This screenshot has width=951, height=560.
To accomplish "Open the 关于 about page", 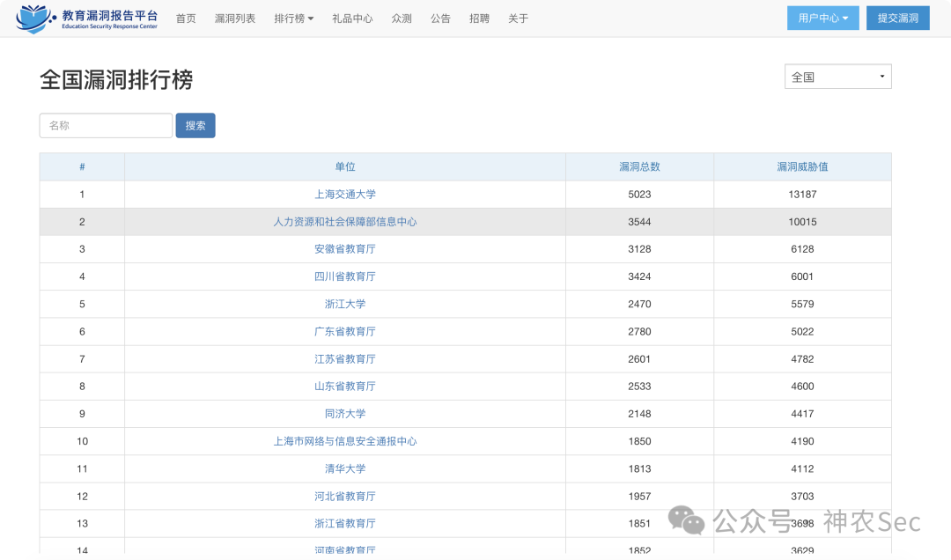I will click(x=518, y=18).
